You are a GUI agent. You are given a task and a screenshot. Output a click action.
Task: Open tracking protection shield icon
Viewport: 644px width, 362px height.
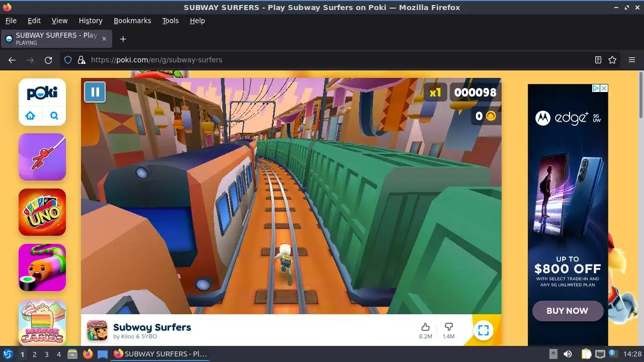68,60
